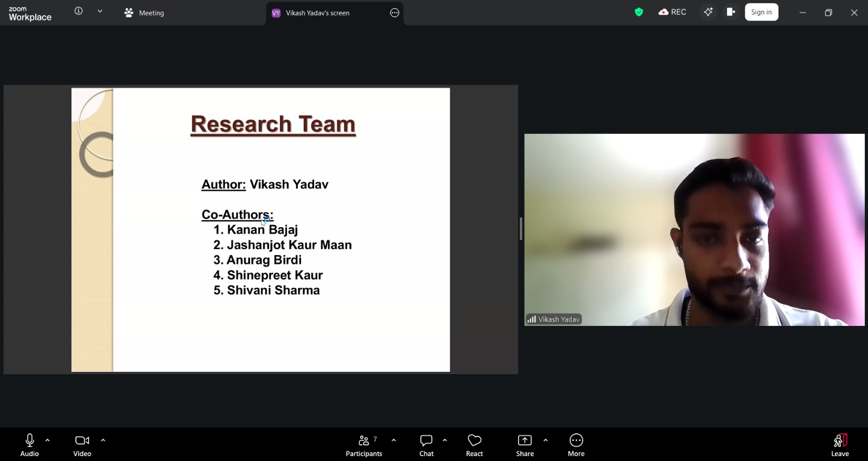Open the AI Companion sparkle icon
Screen dimensions: 868x461
pyautogui.click(x=708, y=12)
